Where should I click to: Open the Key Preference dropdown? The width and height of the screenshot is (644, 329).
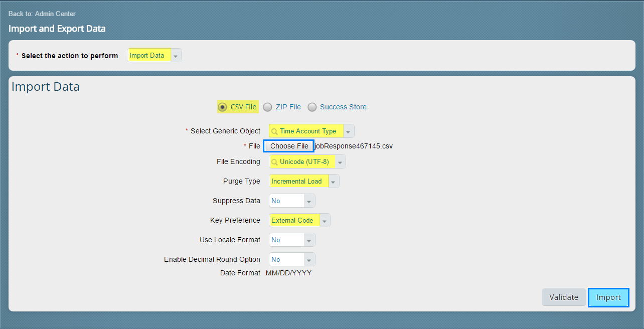click(299, 220)
